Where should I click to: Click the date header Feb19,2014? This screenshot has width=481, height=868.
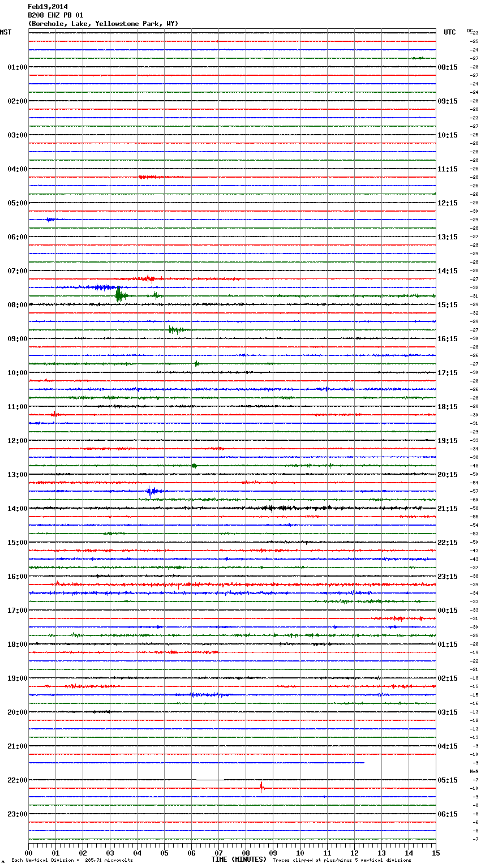48,7
